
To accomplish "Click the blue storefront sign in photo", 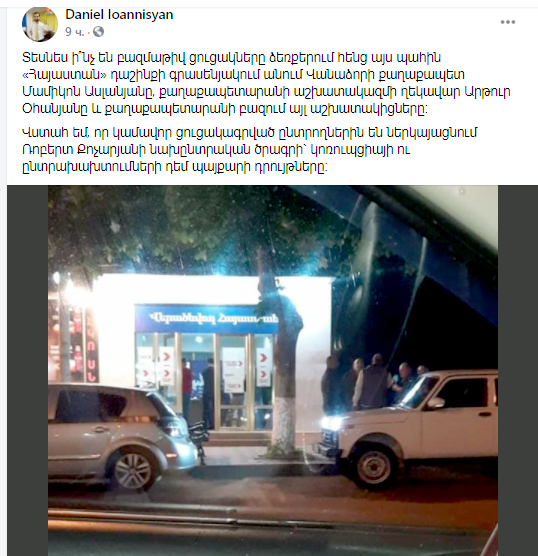I will [x=206, y=318].
